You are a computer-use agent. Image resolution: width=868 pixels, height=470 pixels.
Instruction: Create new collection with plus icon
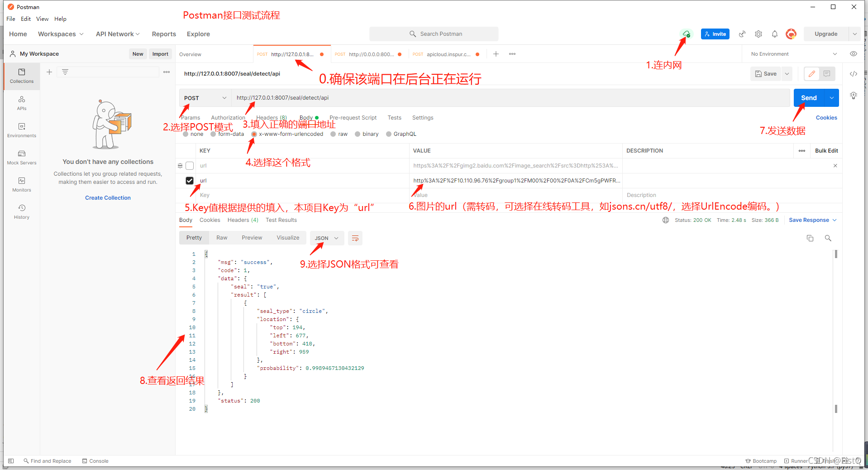pyautogui.click(x=49, y=72)
